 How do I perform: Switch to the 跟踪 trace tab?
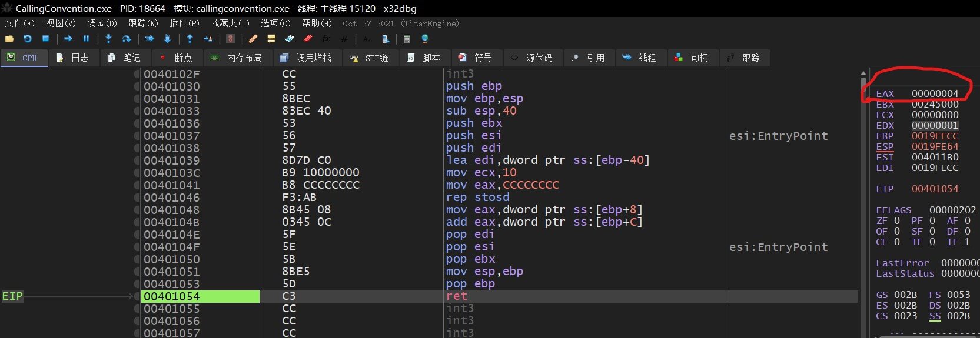(744, 58)
